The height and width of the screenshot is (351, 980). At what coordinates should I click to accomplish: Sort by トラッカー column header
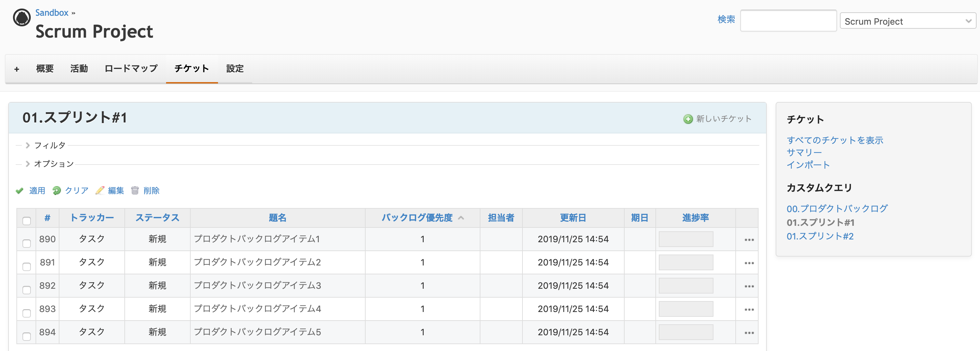[92, 218]
